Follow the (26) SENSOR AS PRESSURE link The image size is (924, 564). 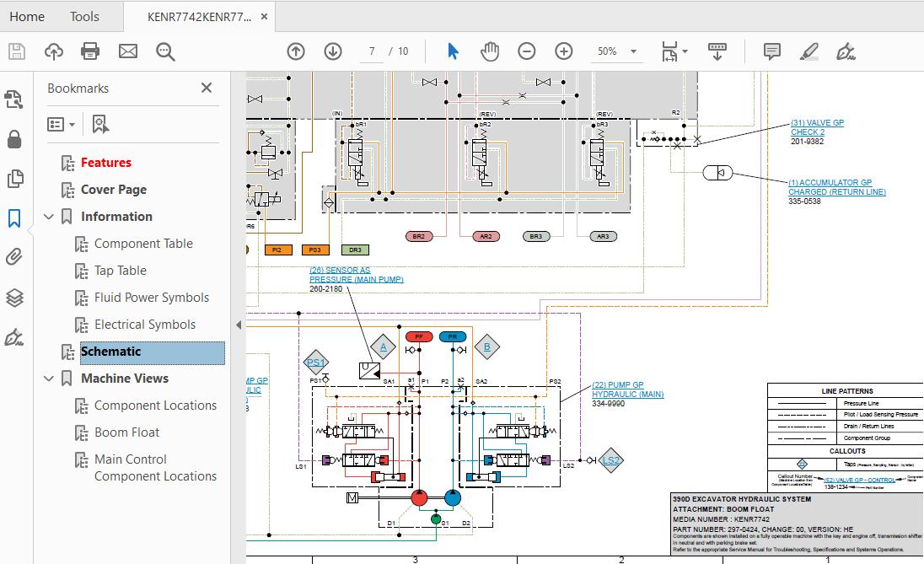pyautogui.click(x=356, y=275)
